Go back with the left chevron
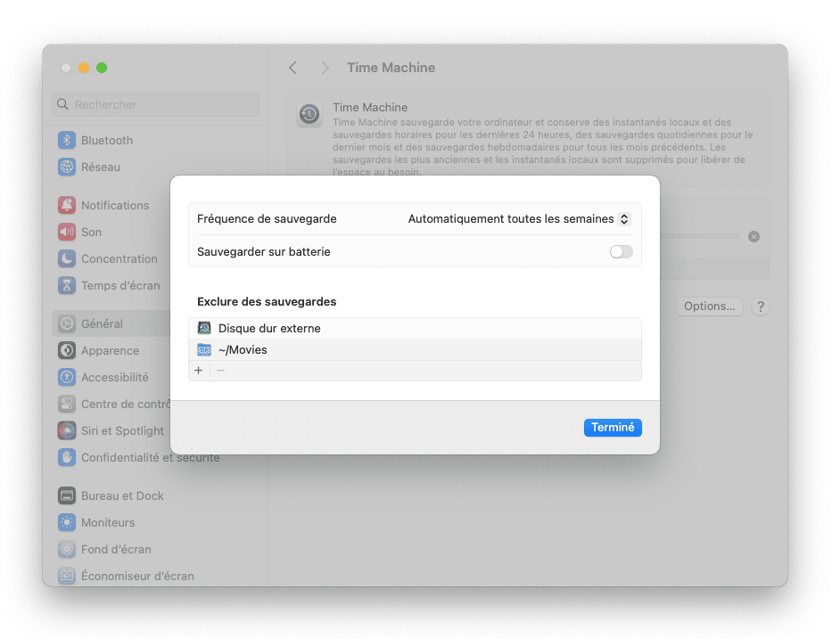This screenshot has height=638, width=840. tap(292, 68)
